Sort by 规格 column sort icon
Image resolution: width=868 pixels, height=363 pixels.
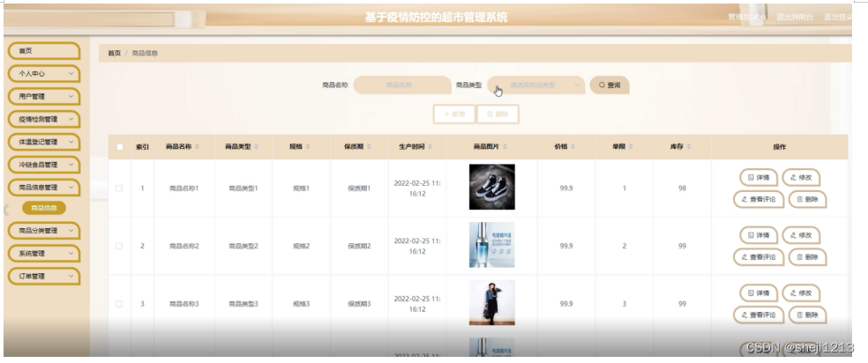click(x=308, y=146)
